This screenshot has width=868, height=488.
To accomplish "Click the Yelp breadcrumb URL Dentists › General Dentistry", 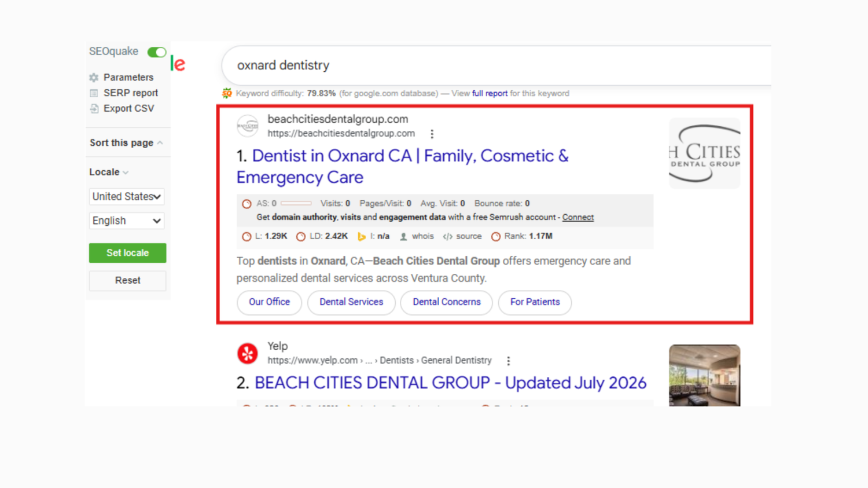I will (x=380, y=361).
